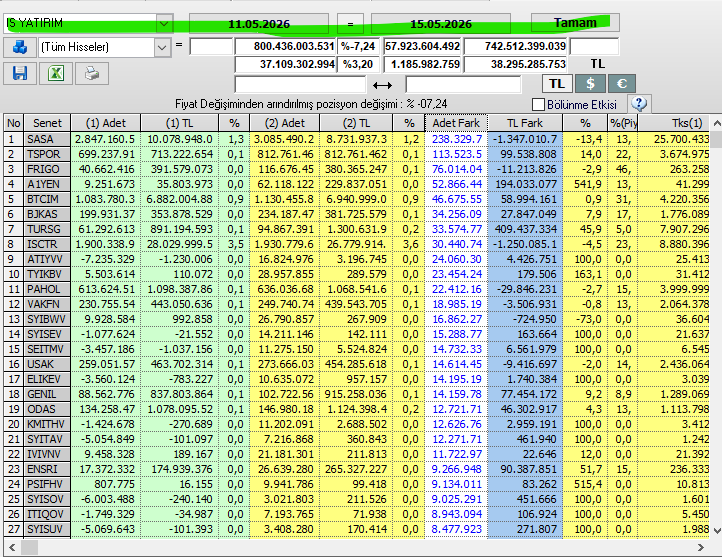The height and width of the screenshot is (557, 722).
Task: Select the TSPOR row
Action: [x=356, y=154]
